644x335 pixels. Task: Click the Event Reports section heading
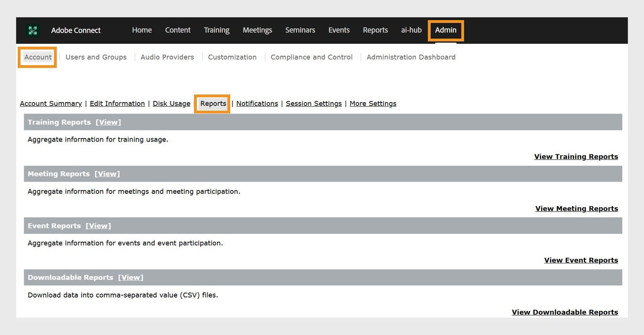54,226
